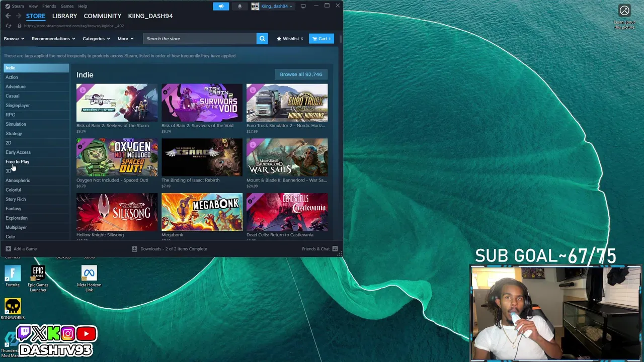This screenshot has height=362, width=644.
Task: Open the BONEWORKS desktop shortcut
Action: click(x=13, y=309)
